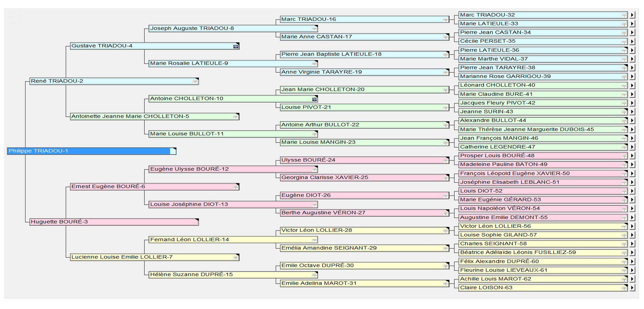Click the small icon in Marie Louise BULLOT-11 box
Screen dimensions: 644x309
click(314, 134)
